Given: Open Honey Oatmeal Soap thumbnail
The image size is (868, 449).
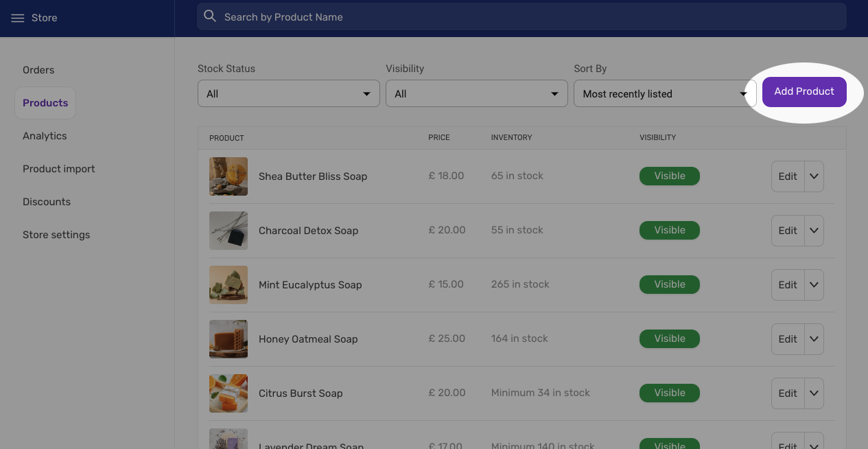Looking at the screenshot, I should [228, 339].
